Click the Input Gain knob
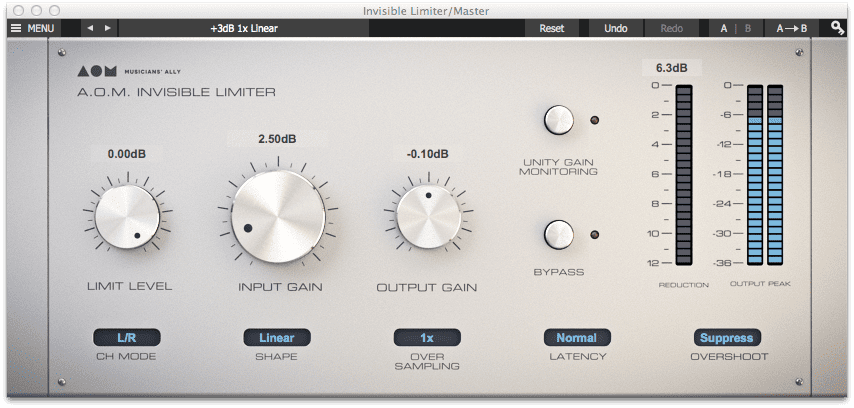This screenshot has height=408, width=854. pyautogui.click(x=278, y=216)
